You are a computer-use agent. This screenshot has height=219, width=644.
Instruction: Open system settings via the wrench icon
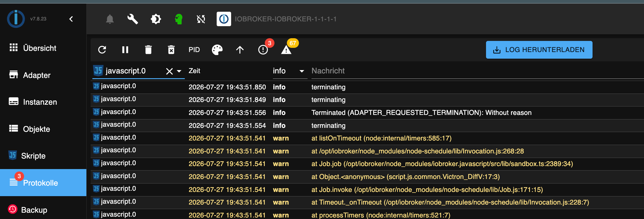(x=133, y=19)
